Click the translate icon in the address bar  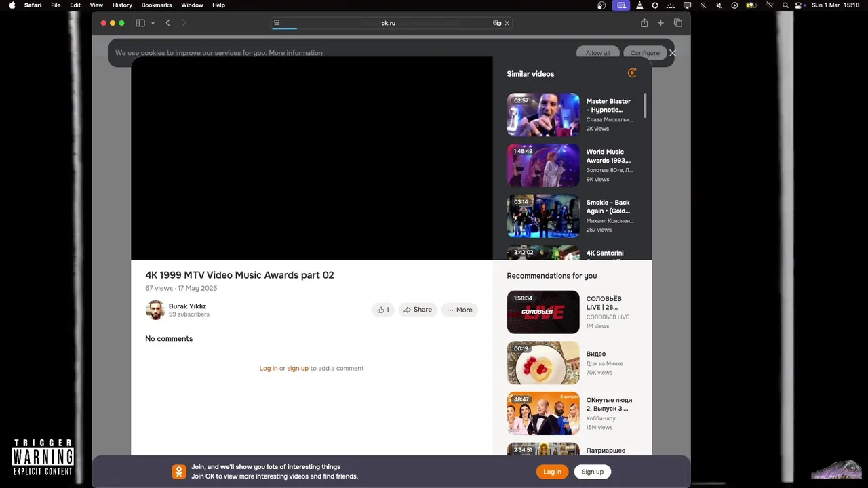(497, 23)
